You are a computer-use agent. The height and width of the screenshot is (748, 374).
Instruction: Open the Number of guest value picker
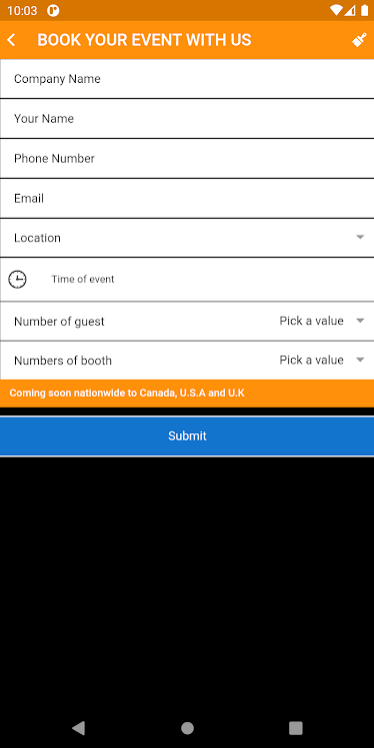322,321
